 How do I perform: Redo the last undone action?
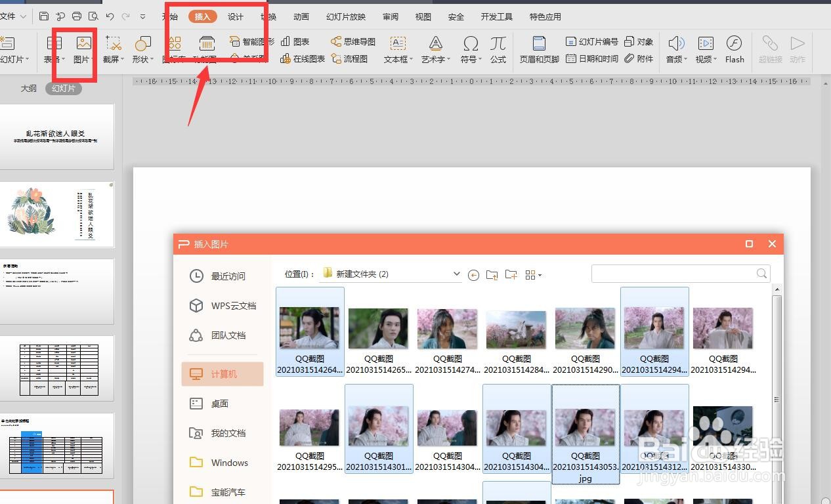126,16
